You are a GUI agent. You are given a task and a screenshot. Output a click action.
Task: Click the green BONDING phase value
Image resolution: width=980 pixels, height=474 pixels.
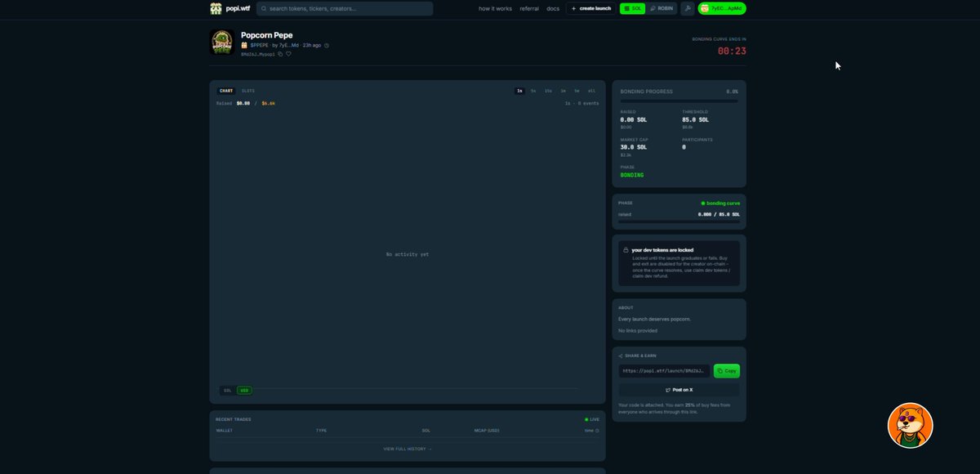click(x=632, y=175)
